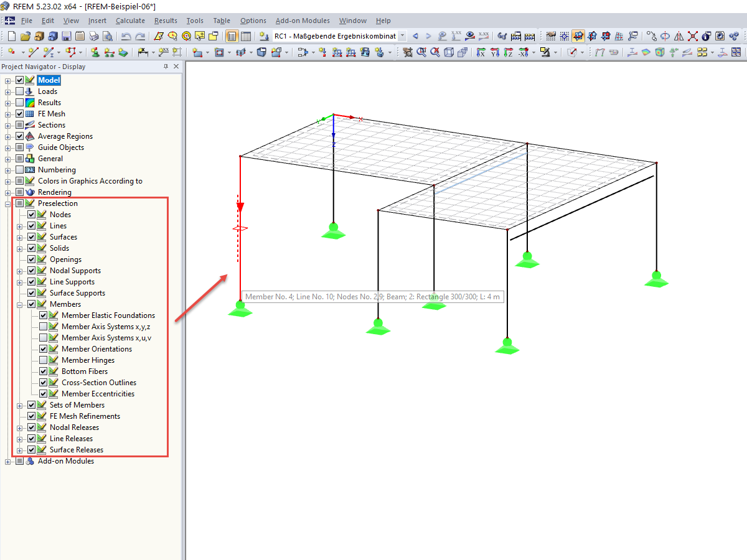Click the Print icon in the toolbar
The width and height of the screenshot is (747, 560).
click(94, 36)
